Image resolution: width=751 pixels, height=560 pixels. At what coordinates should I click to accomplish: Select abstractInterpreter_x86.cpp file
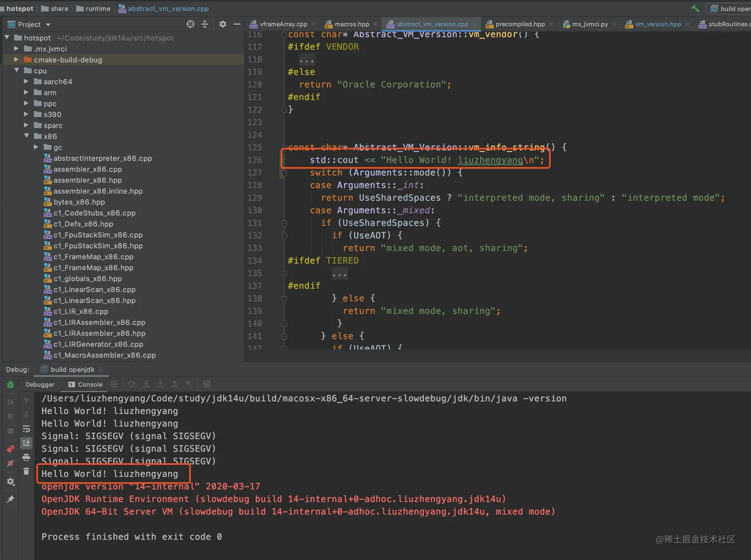(97, 158)
